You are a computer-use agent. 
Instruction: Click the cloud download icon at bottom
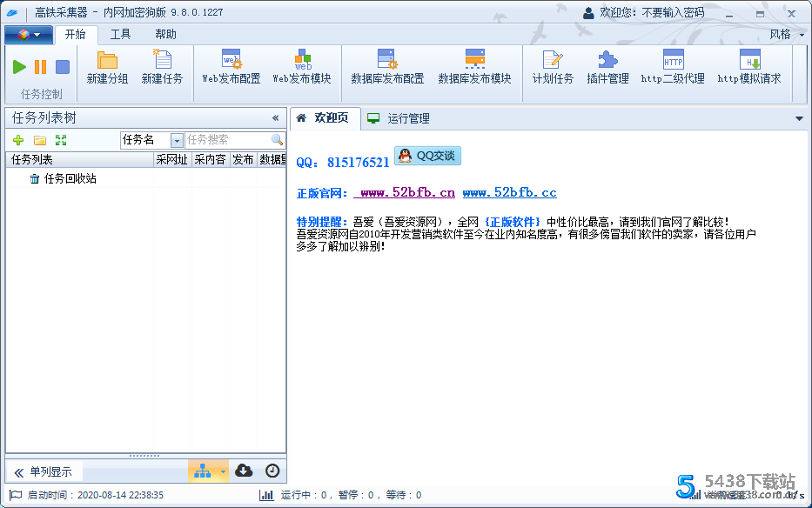click(245, 470)
